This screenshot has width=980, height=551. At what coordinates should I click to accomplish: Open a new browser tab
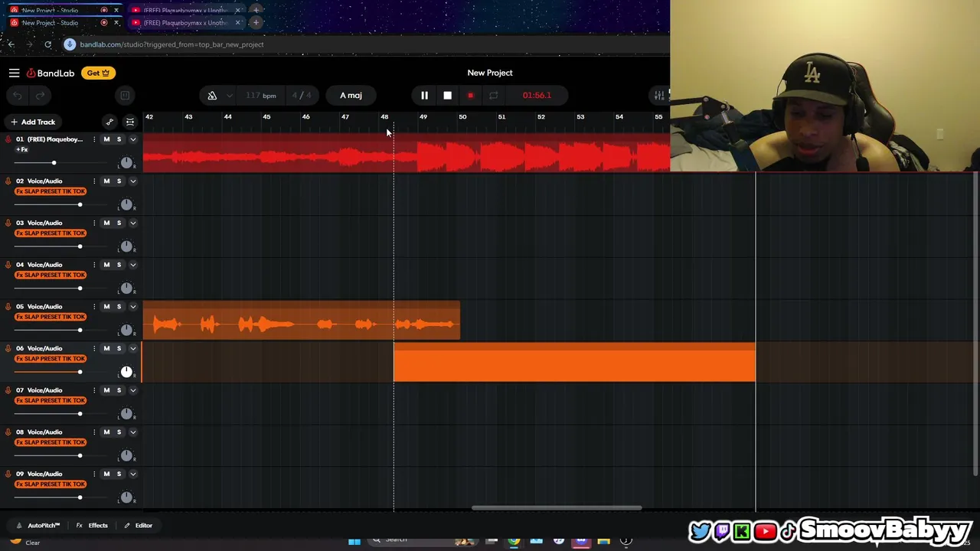tap(256, 23)
